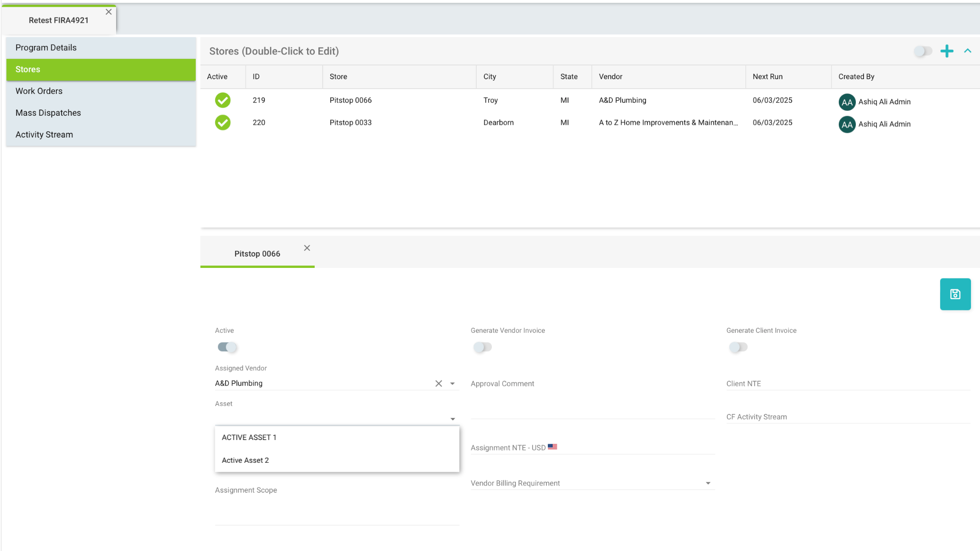Click the CF Activity Stream field
Viewport: 980px width, 551px height.
pyautogui.click(x=848, y=417)
